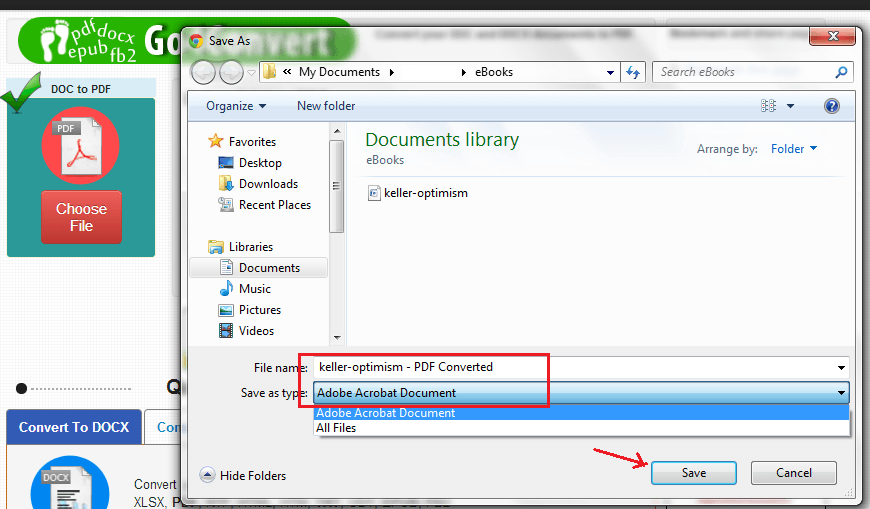Click the Music note icon
The image size is (870, 509).
click(x=226, y=288)
